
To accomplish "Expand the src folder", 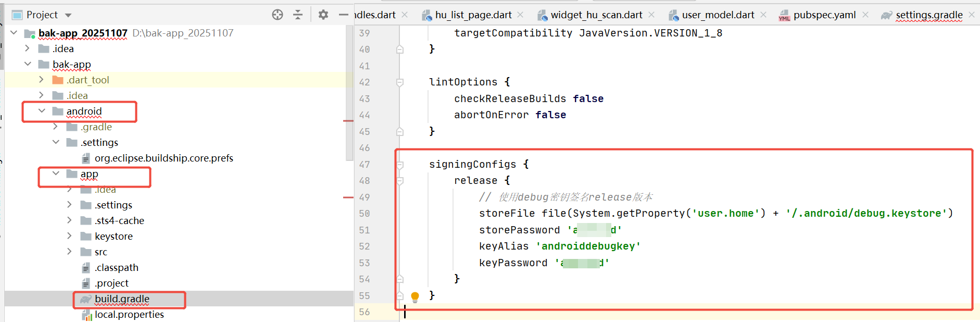I will coord(70,252).
